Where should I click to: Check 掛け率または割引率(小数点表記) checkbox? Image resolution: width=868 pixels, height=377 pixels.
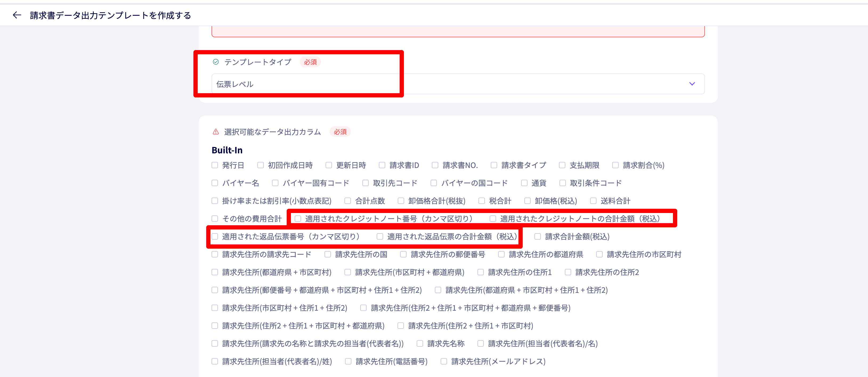tap(215, 201)
